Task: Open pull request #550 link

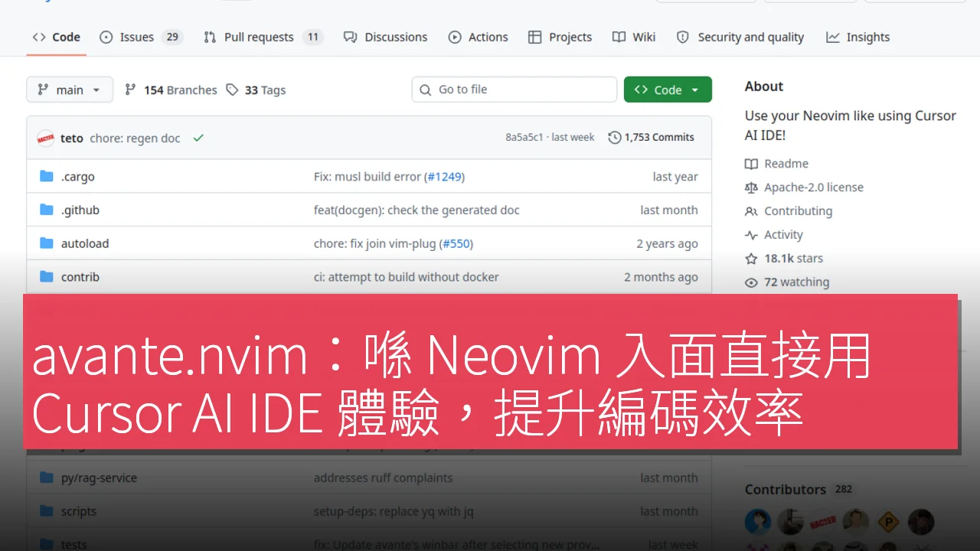Action: coord(456,244)
